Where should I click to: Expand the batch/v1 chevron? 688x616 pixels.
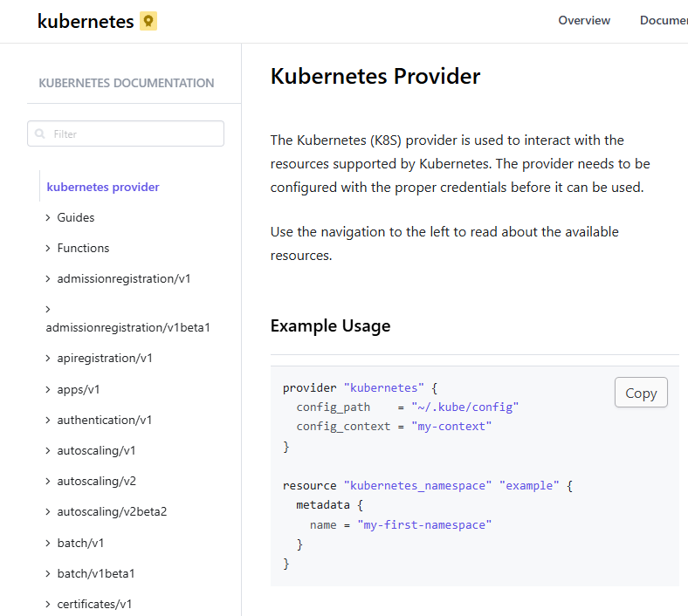(48, 544)
